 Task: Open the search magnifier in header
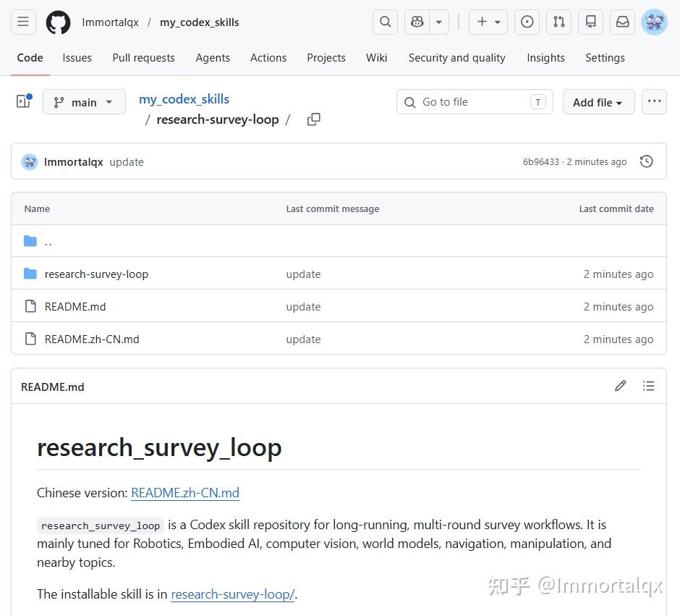(x=385, y=22)
